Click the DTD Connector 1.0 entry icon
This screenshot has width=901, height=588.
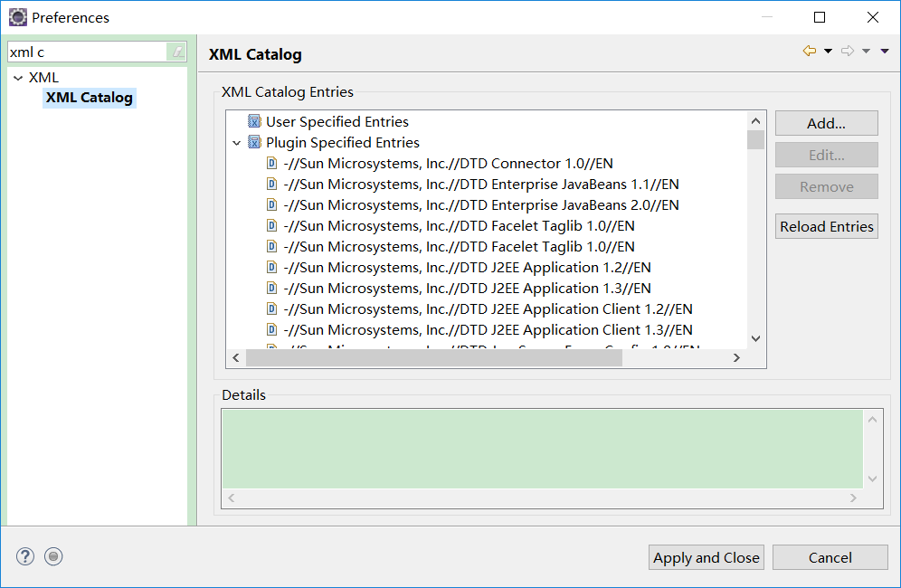point(271,163)
